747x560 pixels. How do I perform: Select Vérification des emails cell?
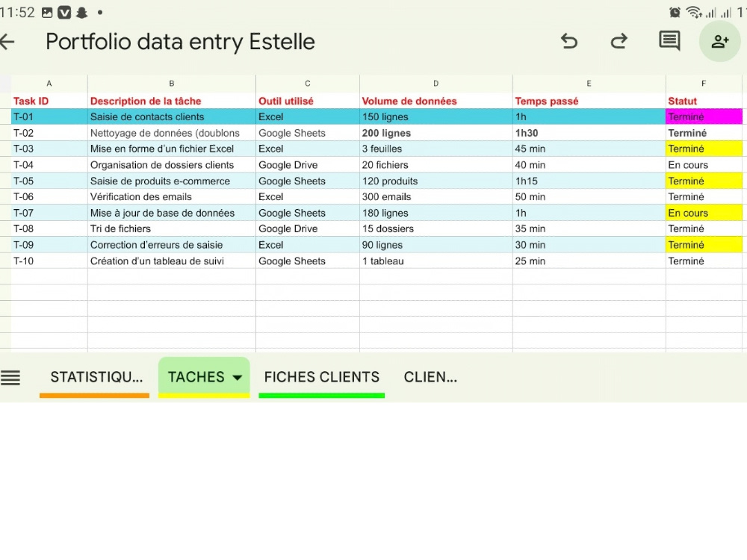(172, 196)
